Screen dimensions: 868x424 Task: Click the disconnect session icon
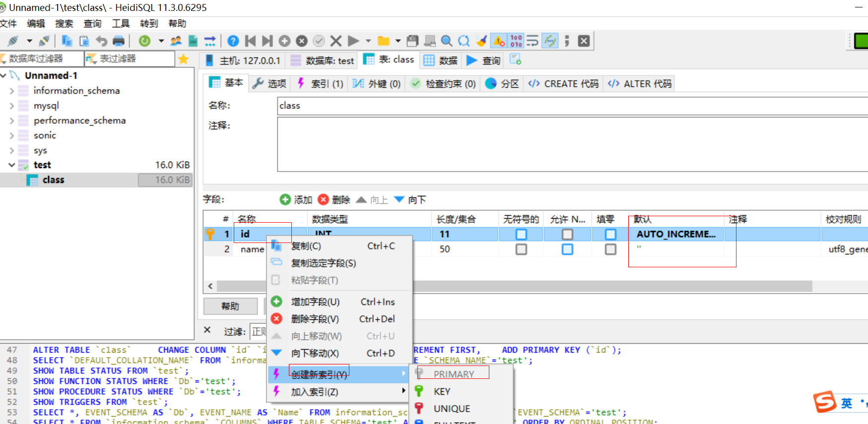tap(44, 41)
